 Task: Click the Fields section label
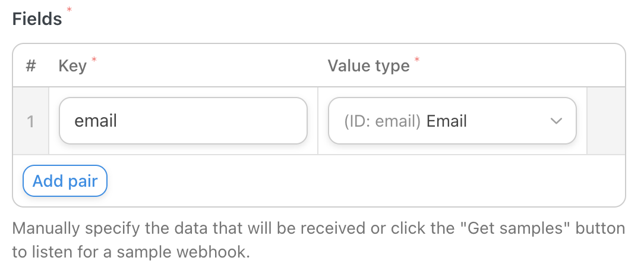[37, 19]
